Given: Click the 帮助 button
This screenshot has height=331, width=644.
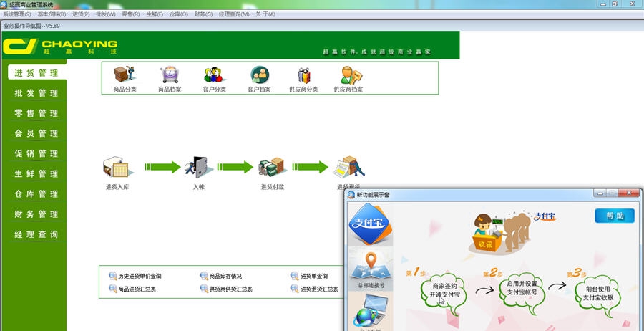Looking at the screenshot, I should (615, 216).
